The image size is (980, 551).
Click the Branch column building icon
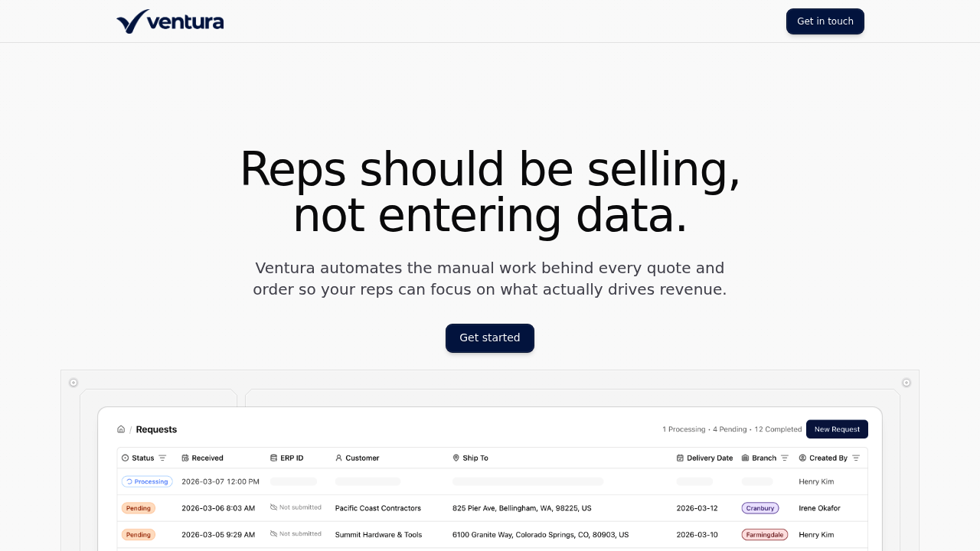pyautogui.click(x=744, y=458)
